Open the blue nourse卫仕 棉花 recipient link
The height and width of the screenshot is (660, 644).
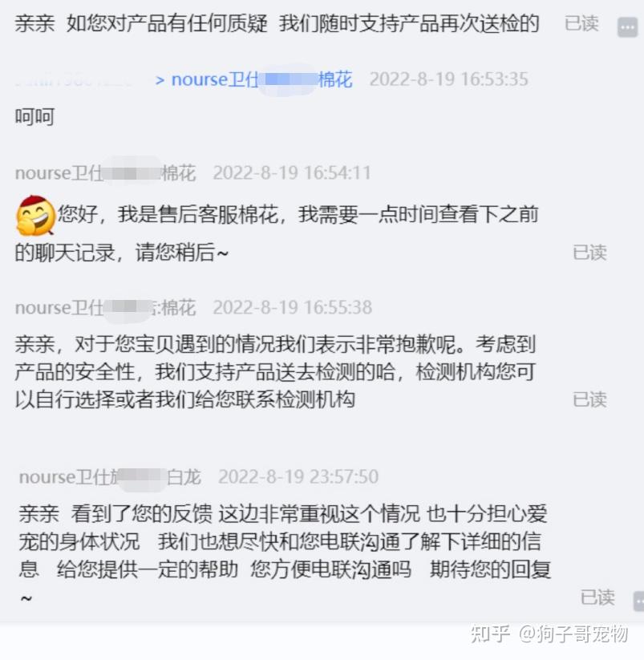[261, 79]
